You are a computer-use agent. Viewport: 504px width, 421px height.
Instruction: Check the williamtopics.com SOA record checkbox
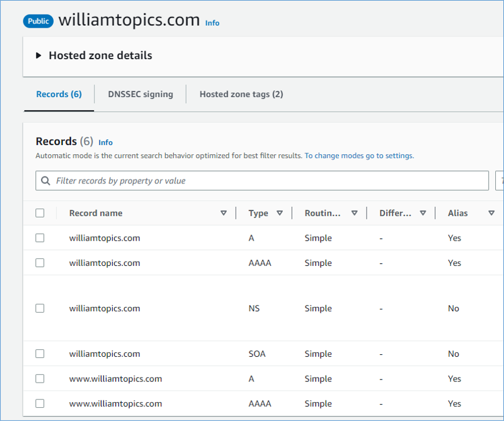click(40, 354)
